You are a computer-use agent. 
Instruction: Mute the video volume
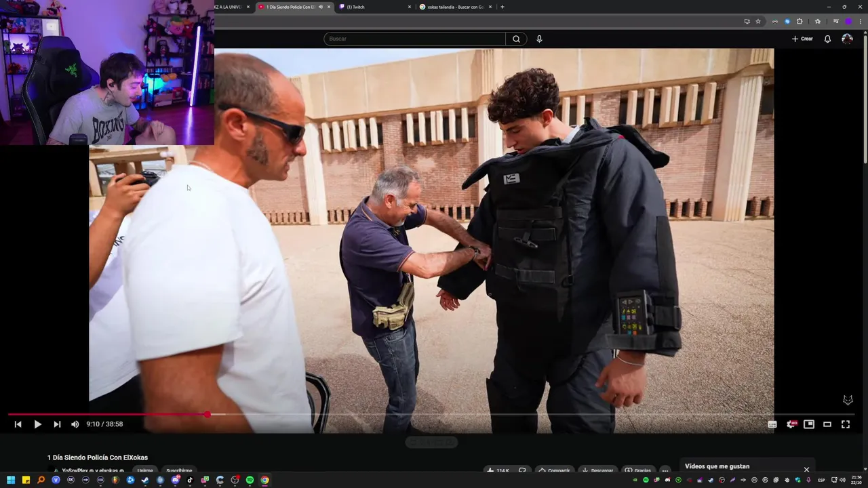point(75,424)
